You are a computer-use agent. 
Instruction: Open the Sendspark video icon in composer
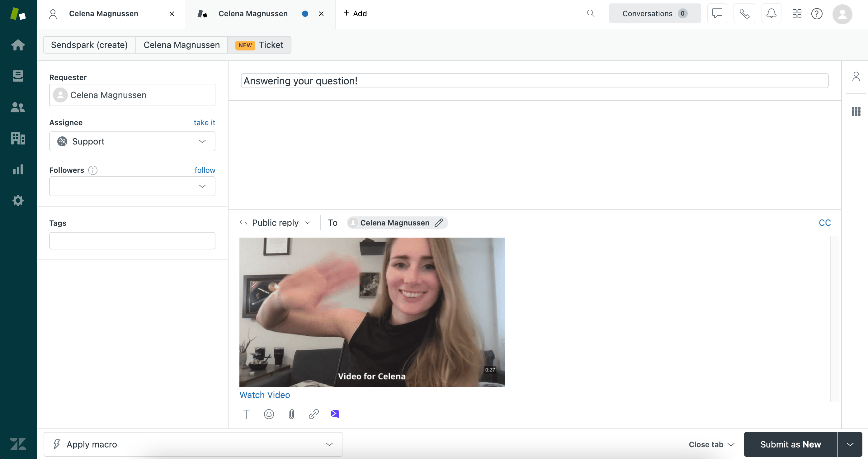tap(335, 414)
